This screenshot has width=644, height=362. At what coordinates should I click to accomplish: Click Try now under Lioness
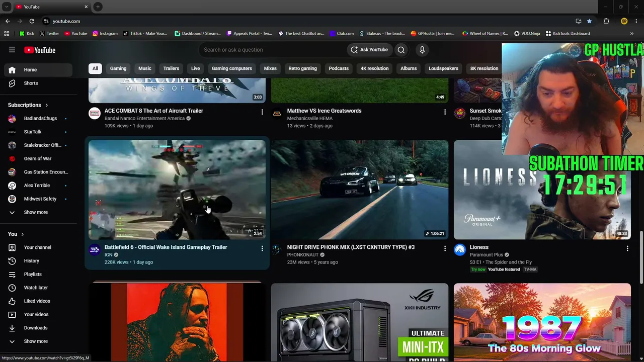[x=478, y=269]
